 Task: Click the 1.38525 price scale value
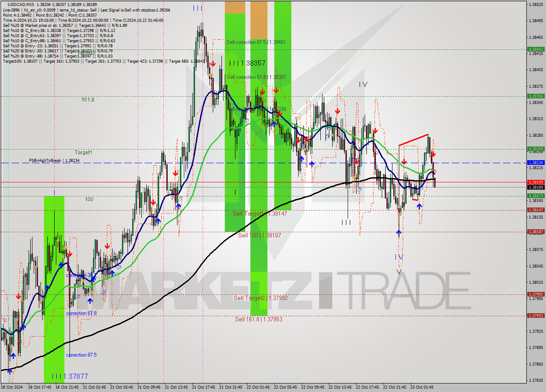coord(535,5)
